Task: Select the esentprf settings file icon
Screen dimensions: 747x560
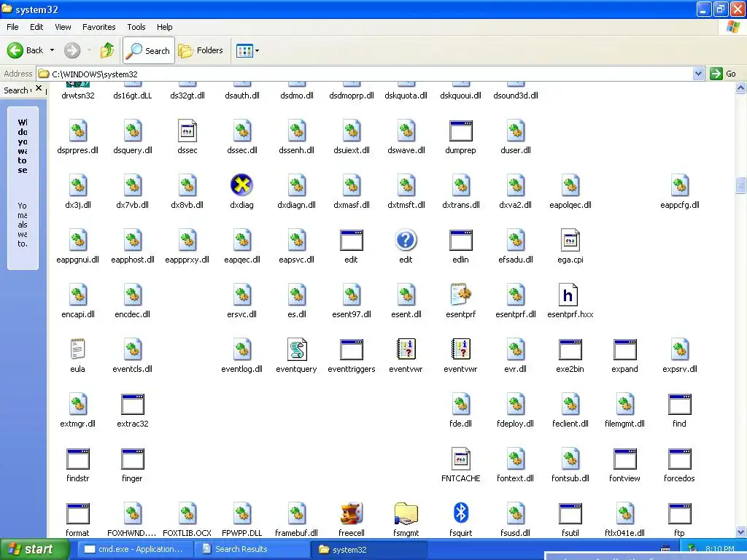Action: pyautogui.click(x=461, y=295)
